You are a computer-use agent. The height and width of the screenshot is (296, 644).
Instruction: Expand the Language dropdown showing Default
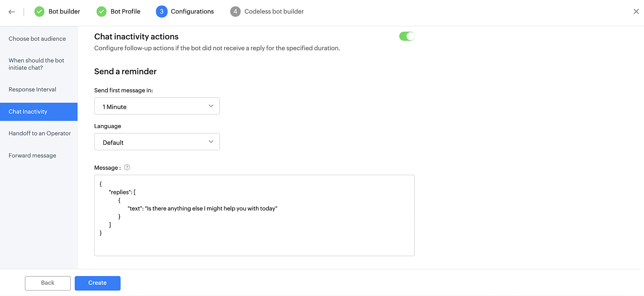pos(157,142)
